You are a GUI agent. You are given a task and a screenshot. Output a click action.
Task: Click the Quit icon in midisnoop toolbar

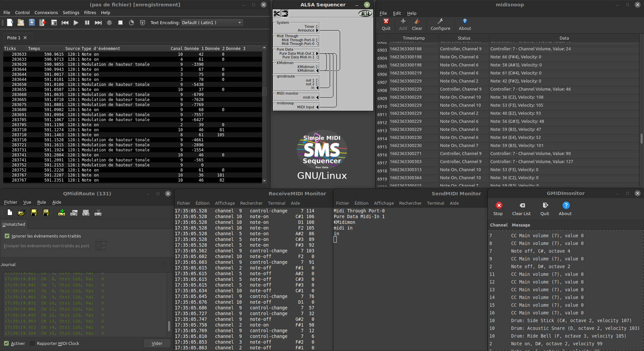coord(386,21)
